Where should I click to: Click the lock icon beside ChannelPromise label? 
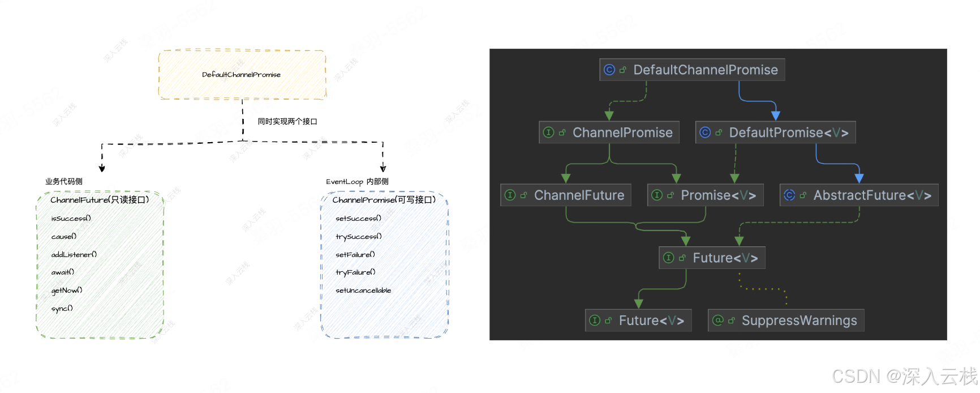pyautogui.click(x=562, y=133)
